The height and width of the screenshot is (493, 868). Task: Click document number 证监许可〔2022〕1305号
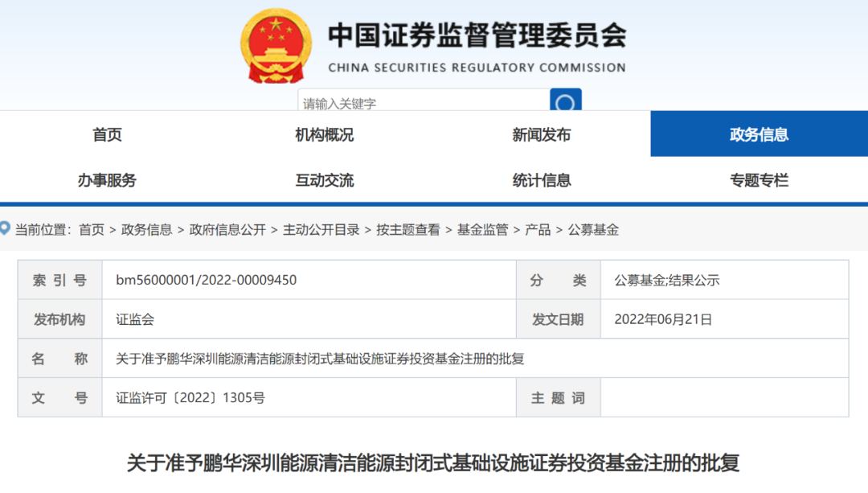pos(190,398)
